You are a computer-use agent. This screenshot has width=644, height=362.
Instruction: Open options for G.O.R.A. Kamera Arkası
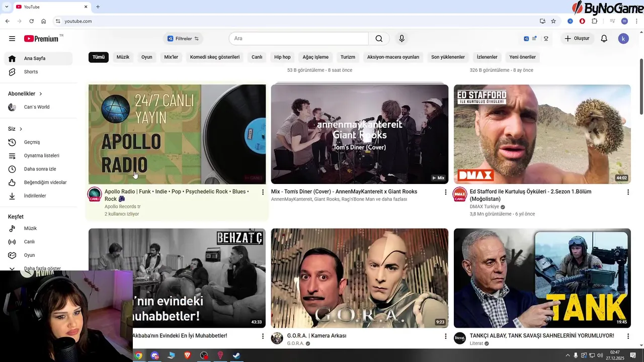pyautogui.click(x=445, y=336)
